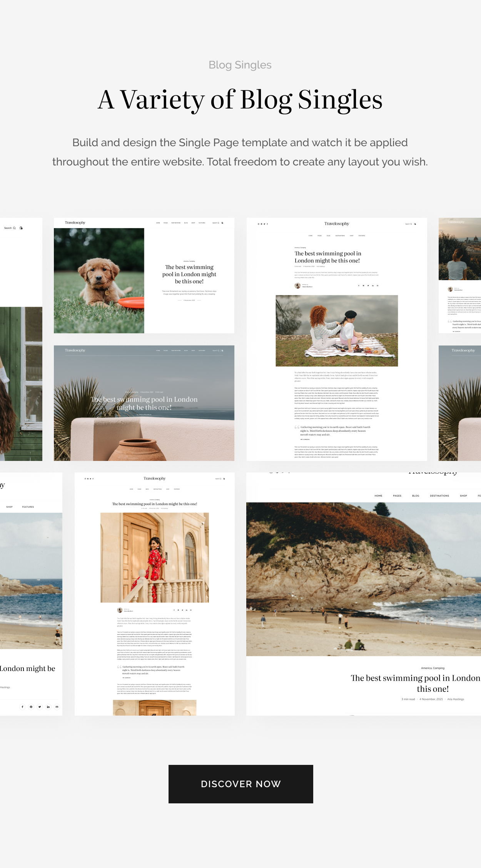
Task: Click the search magnifier icon in top-left preview
Action: [x=14, y=228]
